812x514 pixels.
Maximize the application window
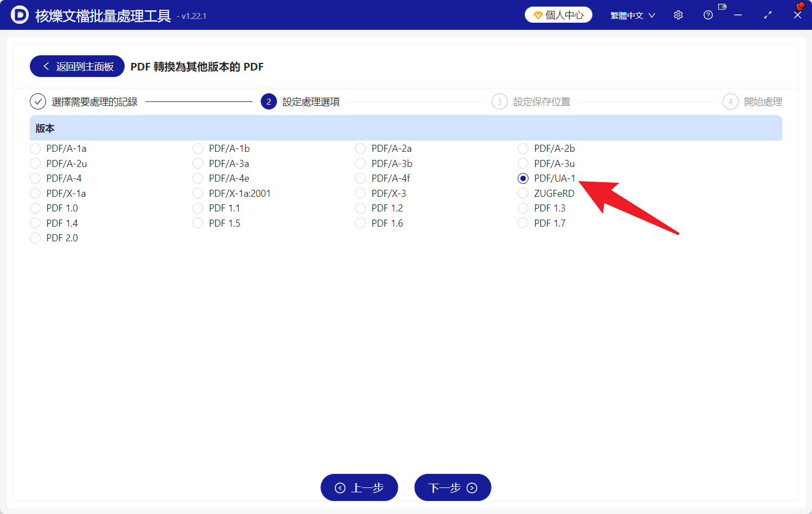(768, 15)
